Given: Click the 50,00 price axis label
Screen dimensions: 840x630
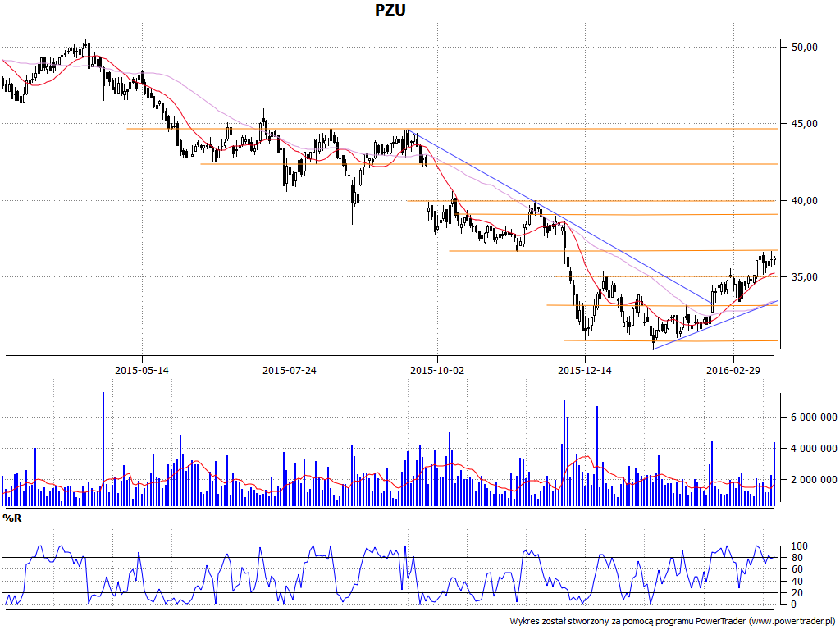Looking at the screenshot, I should (805, 47).
